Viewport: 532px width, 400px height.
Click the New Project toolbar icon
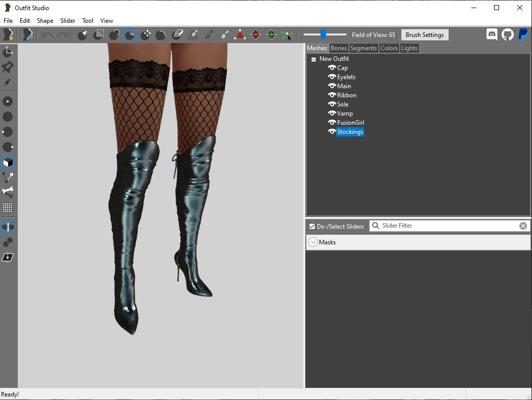click(8, 35)
